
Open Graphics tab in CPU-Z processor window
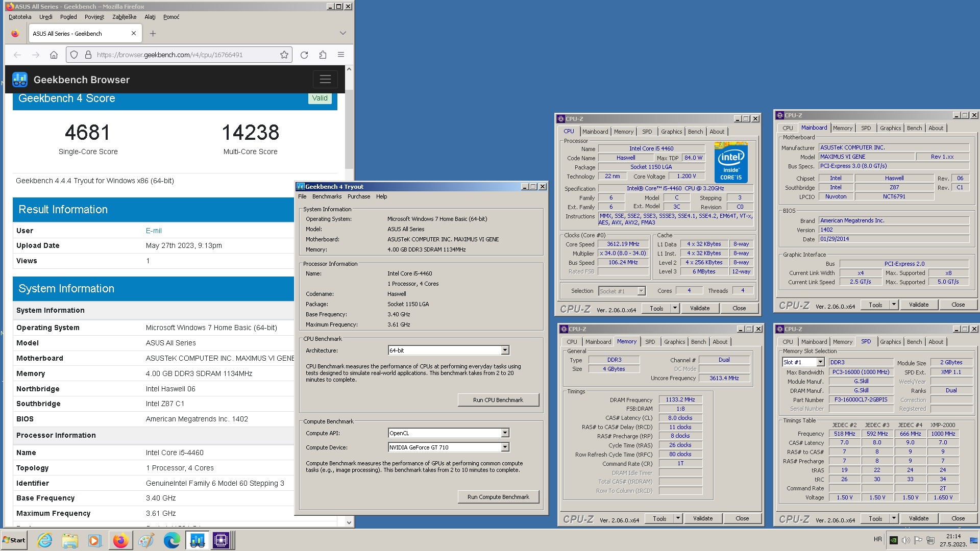pos(671,132)
